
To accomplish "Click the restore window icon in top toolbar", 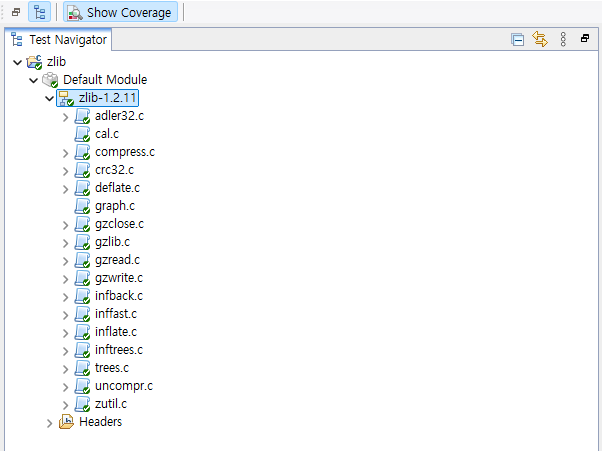I will pyautogui.click(x=16, y=12).
